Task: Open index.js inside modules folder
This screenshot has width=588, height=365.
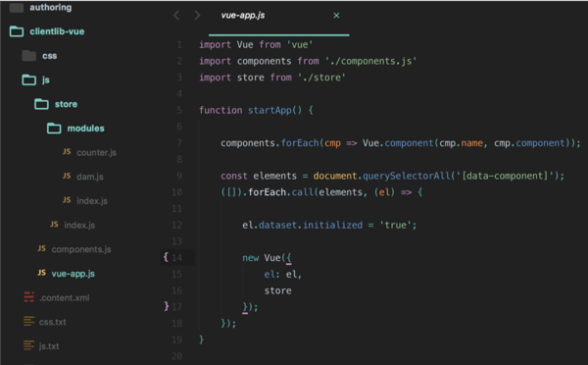Action: click(92, 201)
